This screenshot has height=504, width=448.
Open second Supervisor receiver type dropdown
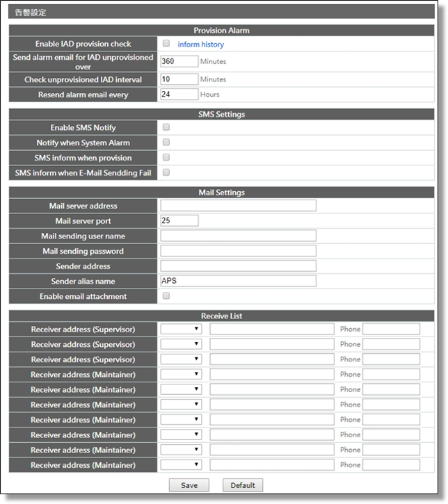click(x=181, y=344)
